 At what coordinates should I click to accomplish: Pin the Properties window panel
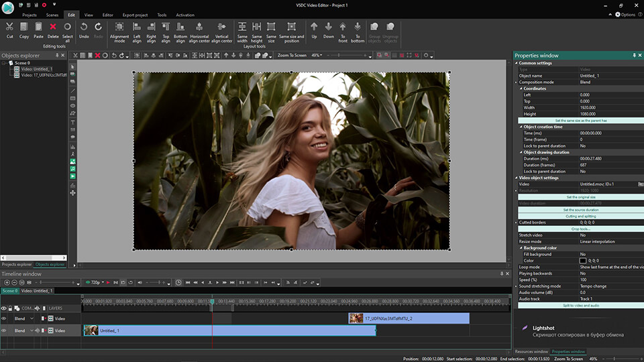pos(634,56)
